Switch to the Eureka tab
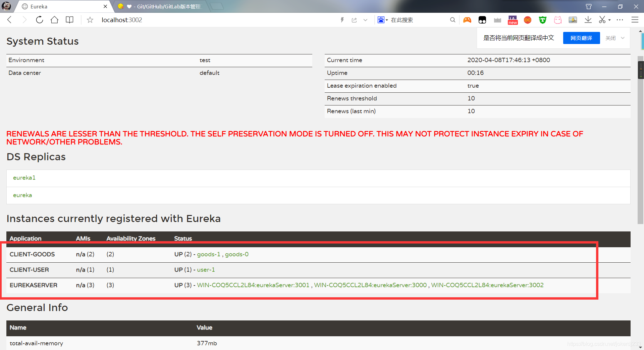The width and height of the screenshot is (644, 350). (x=62, y=6)
